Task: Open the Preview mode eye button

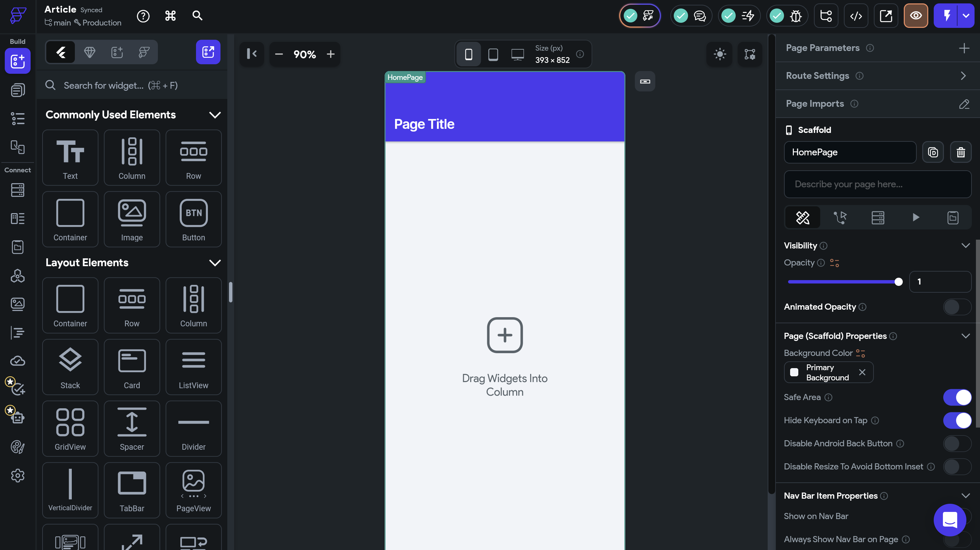Action: point(916,16)
